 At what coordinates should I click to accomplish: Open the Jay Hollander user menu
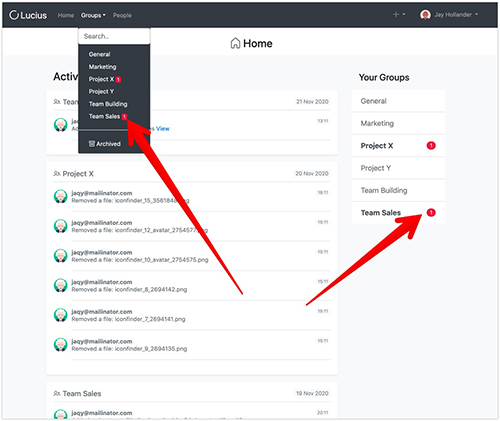coord(449,15)
